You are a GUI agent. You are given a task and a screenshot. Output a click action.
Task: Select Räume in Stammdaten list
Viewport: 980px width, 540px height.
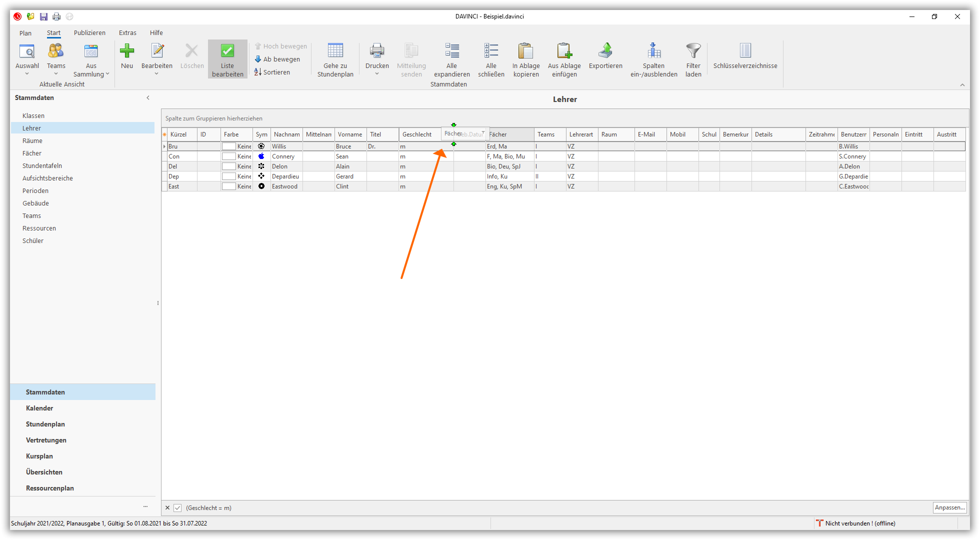32,141
